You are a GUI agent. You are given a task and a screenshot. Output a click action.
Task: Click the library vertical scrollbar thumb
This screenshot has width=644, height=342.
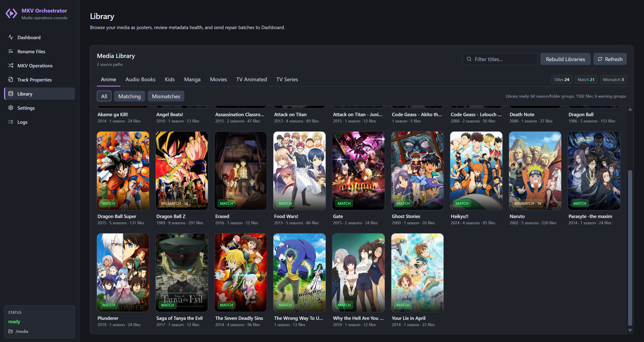coord(630,248)
